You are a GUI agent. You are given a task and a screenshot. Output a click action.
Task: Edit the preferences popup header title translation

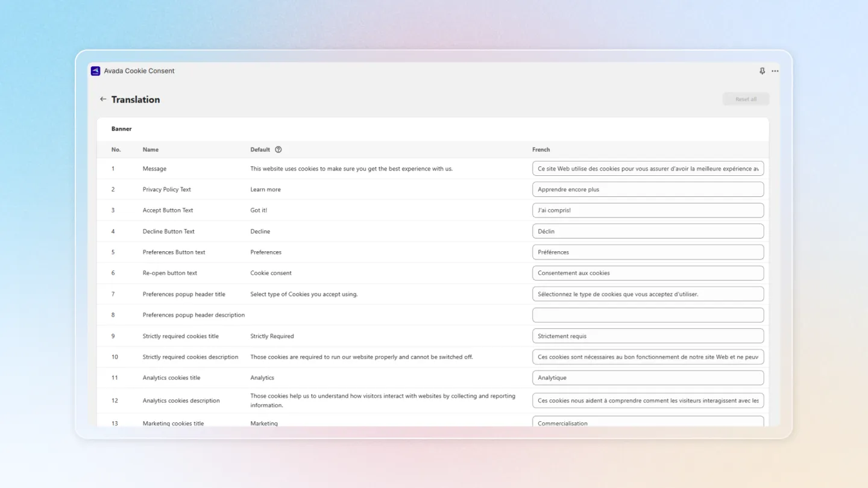pos(648,294)
